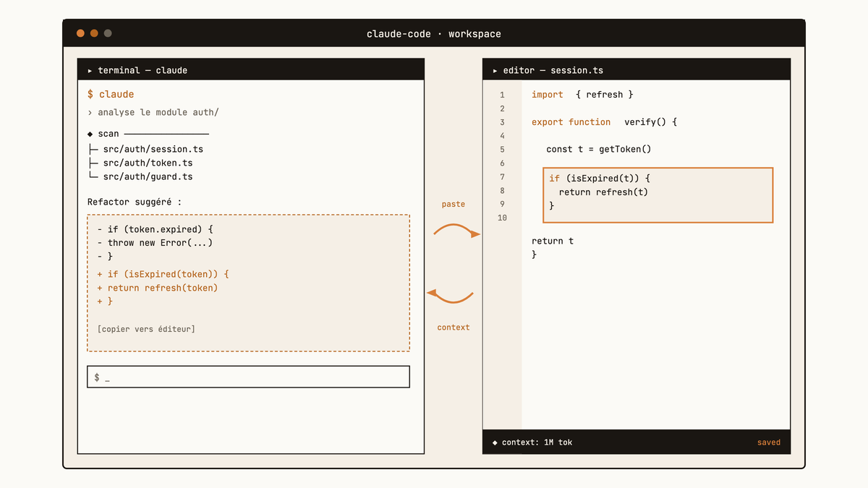Viewport: 868px width, 488px height.
Task: Click line number 8 in the editor gutter
Action: click(x=502, y=191)
